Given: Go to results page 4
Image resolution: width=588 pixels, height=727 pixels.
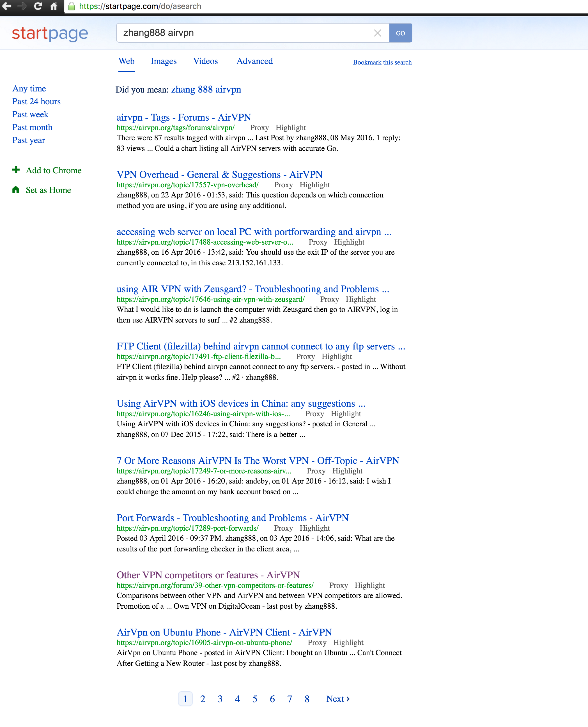Looking at the screenshot, I should click(237, 699).
